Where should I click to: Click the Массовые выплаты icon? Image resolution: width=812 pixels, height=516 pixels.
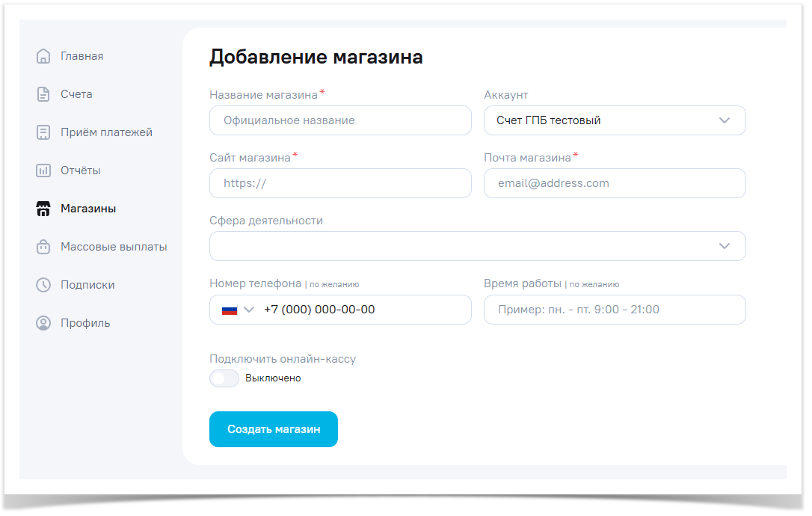[43, 247]
